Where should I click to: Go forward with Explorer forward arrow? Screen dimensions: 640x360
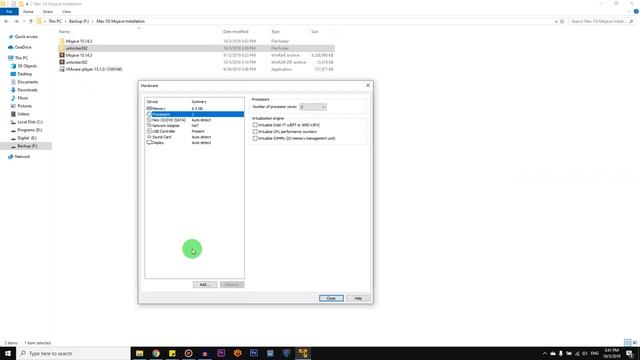pyautogui.click(x=16, y=21)
